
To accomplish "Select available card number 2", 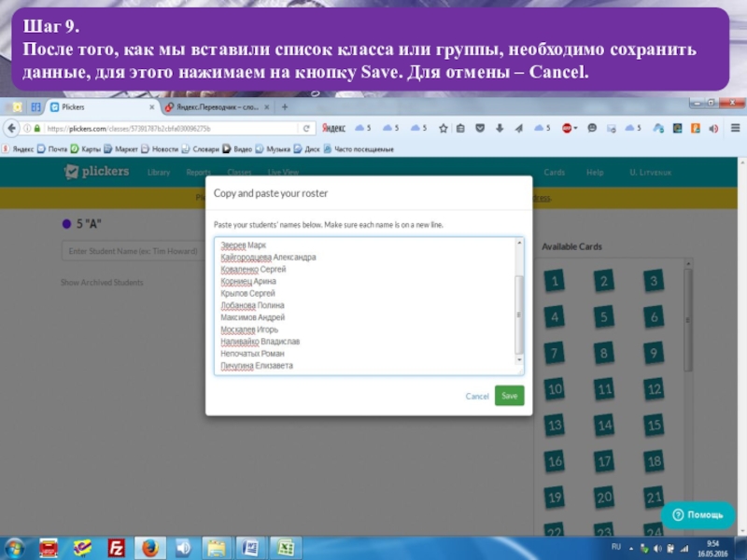I will [x=603, y=281].
